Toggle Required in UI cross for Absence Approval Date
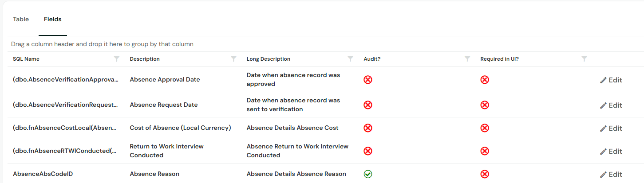644x183 pixels. [x=485, y=80]
